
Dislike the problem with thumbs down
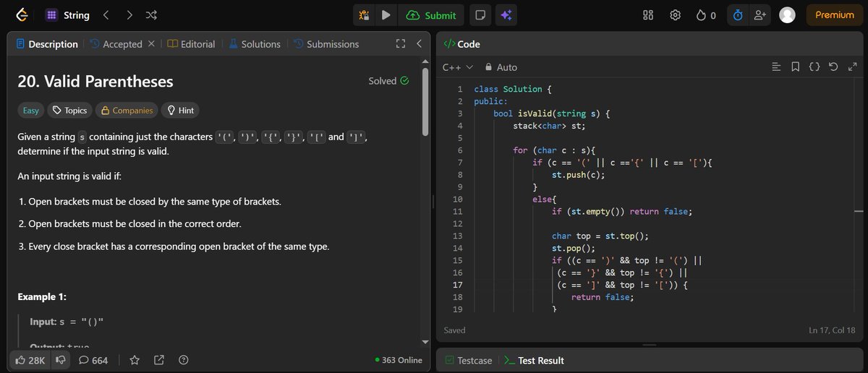(61, 360)
